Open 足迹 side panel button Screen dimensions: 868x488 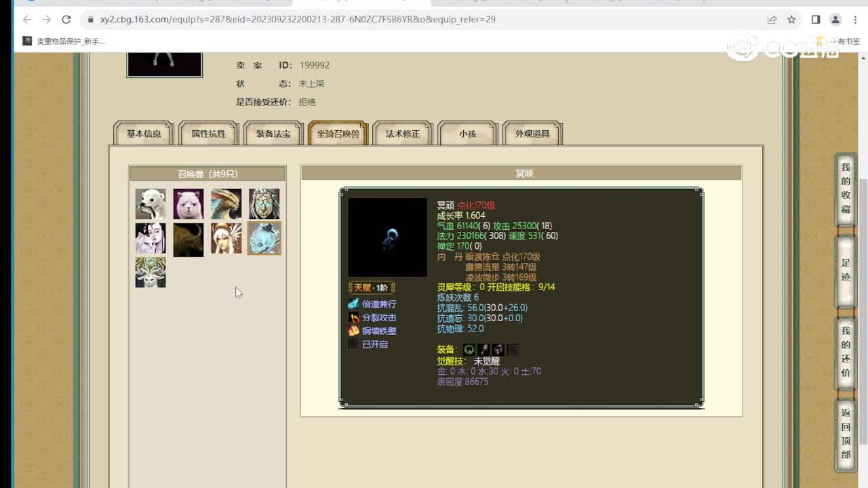coord(846,270)
